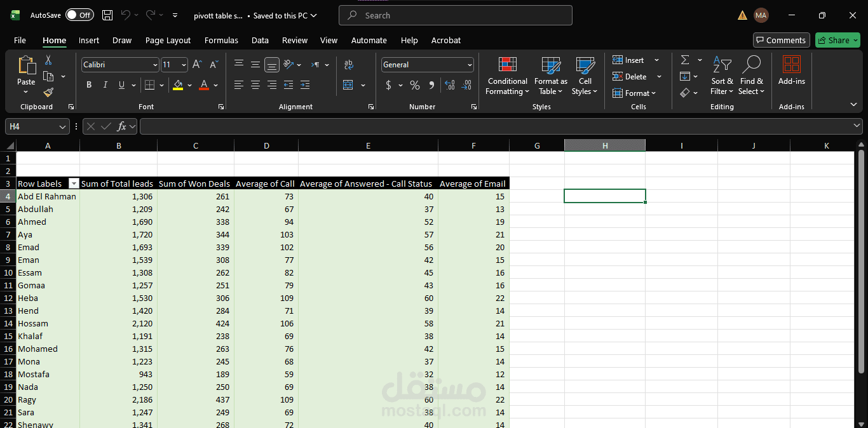868x428 pixels.
Task: Click the Decrease Indent icon
Action: (288, 85)
